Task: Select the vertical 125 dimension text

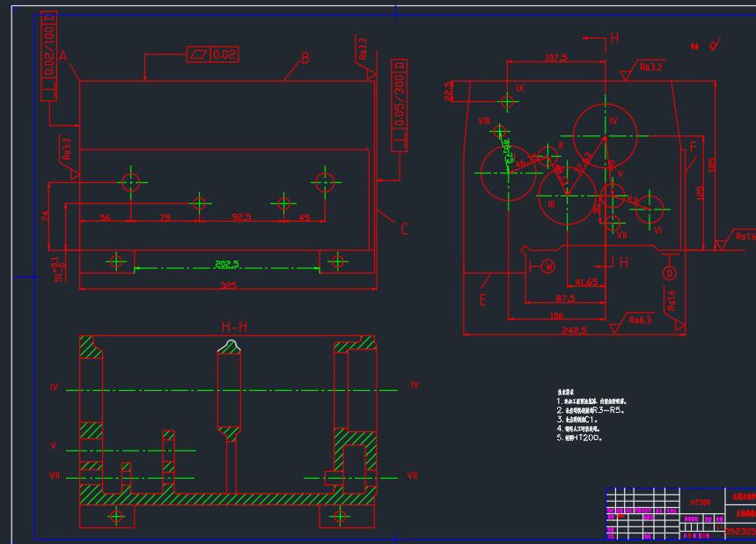Action: [701, 193]
